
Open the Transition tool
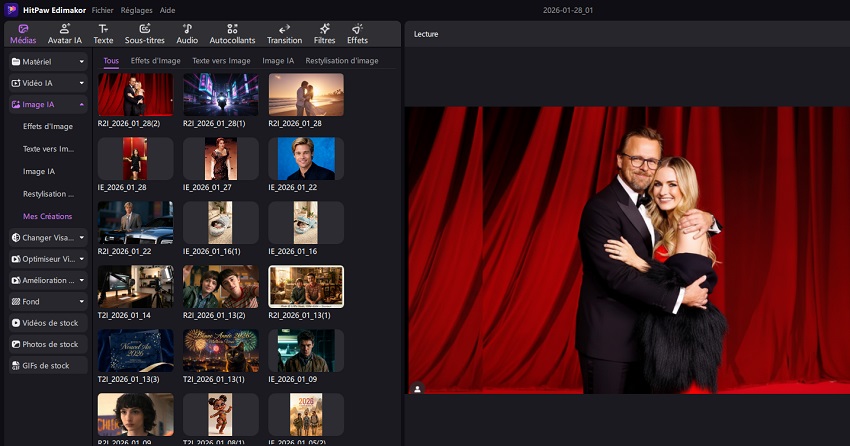[284, 34]
